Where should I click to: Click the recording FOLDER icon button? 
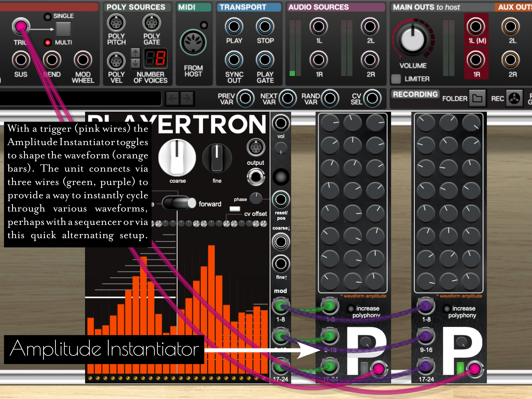coord(477,98)
